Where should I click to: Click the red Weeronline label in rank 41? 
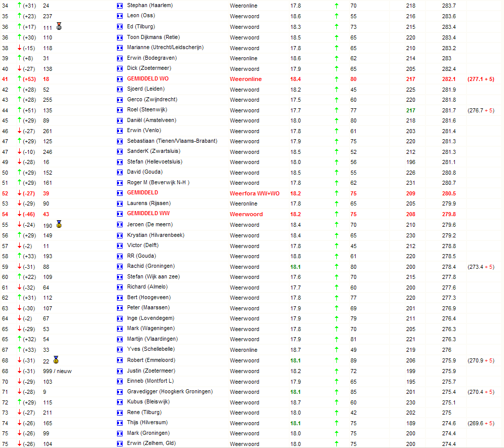(x=246, y=79)
